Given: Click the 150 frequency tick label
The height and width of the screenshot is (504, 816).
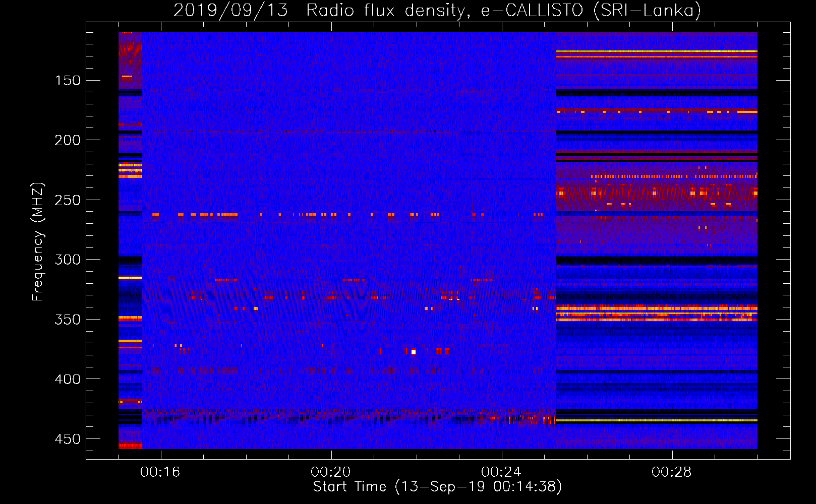Looking at the screenshot, I should click(x=68, y=81).
